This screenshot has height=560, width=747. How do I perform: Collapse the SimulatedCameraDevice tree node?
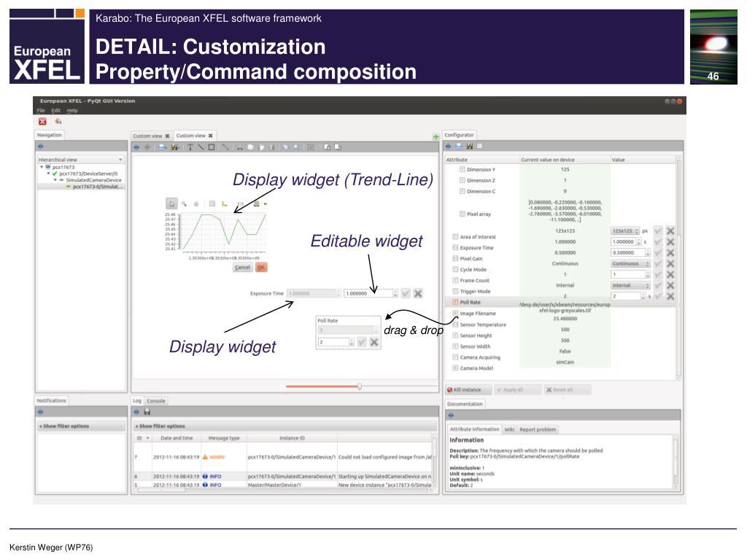[x=55, y=180]
